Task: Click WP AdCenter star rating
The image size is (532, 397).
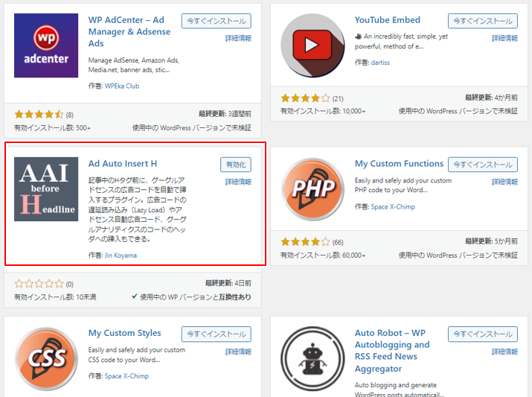Action: (39, 115)
